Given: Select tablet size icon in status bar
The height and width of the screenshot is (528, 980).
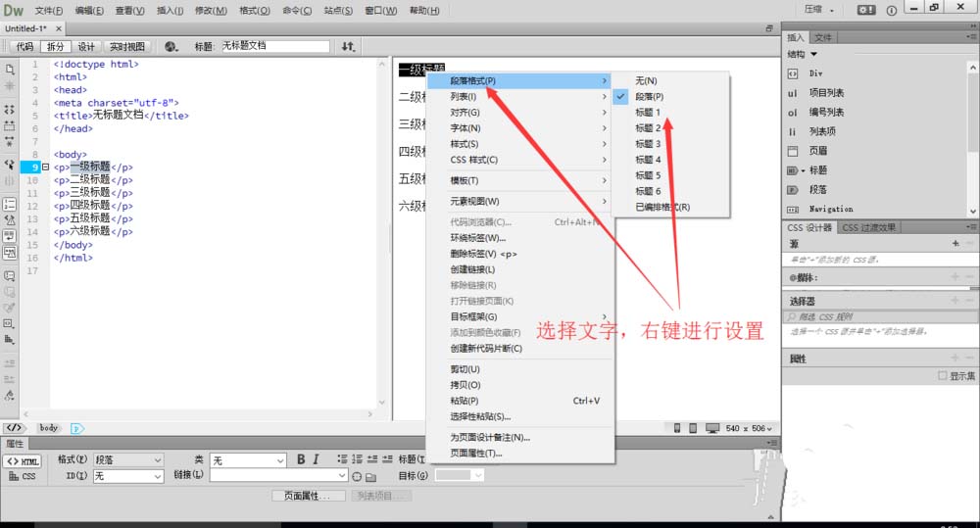Looking at the screenshot, I should click(693, 428).
